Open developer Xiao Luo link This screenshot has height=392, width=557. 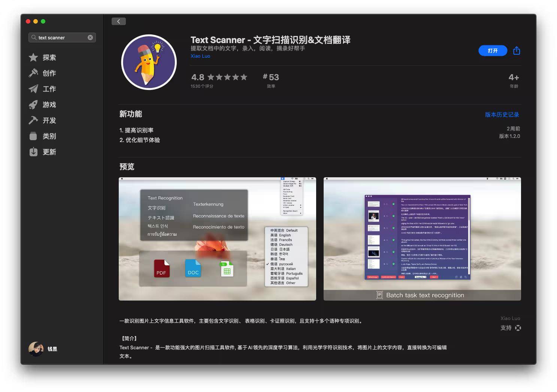click(x=200, y=56)
